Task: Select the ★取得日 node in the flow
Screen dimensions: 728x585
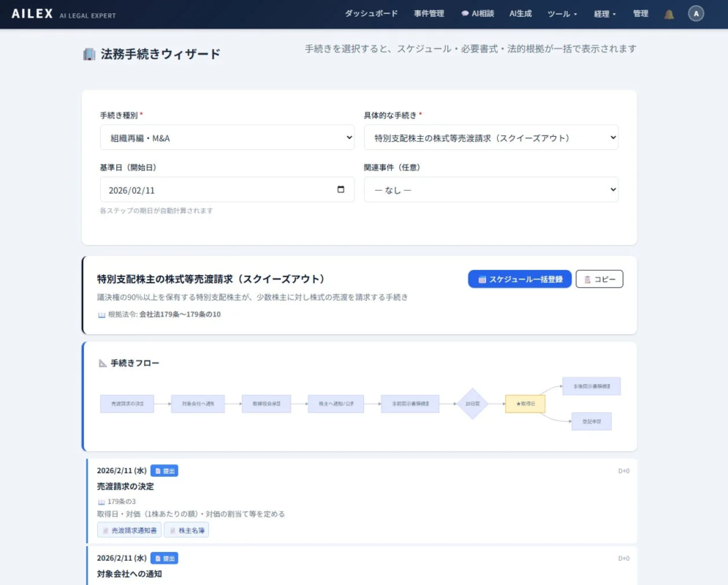Action: pyautogui.click(x=525, y=404)
